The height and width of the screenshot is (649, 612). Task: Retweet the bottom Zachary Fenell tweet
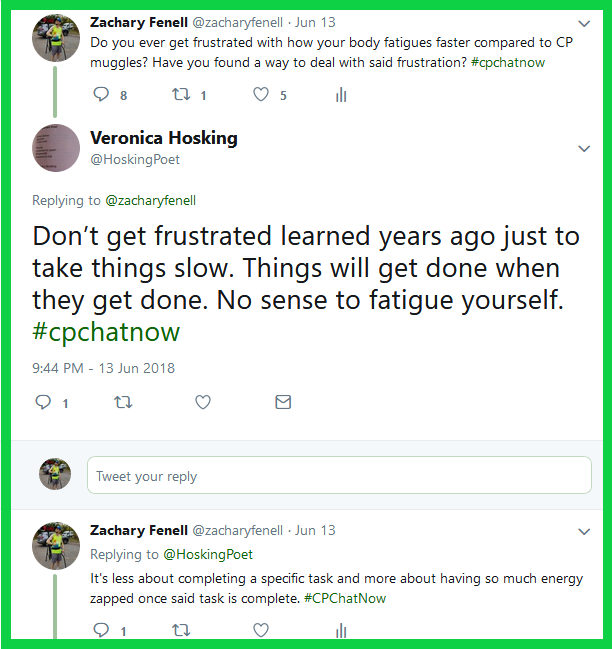(181, 630)
